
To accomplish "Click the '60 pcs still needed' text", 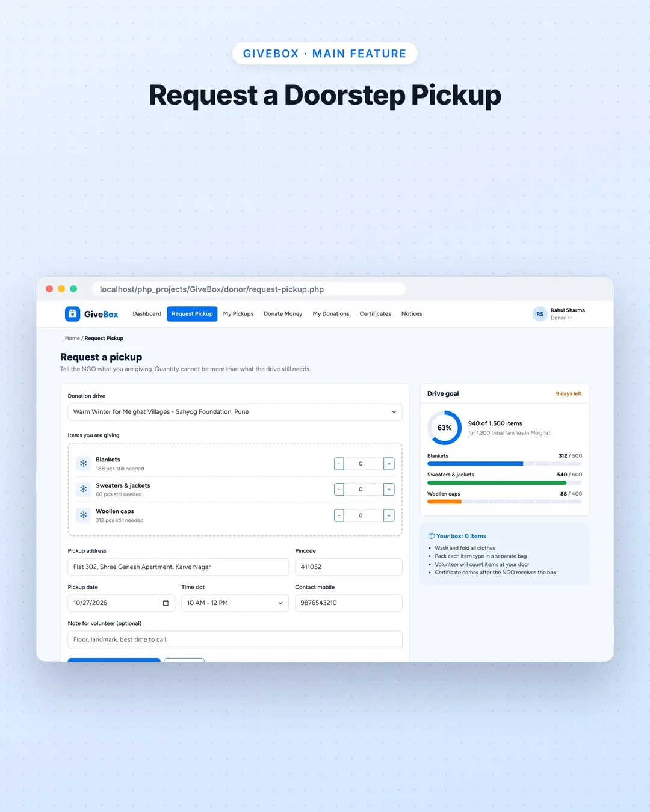I will (x=119, y=494).
